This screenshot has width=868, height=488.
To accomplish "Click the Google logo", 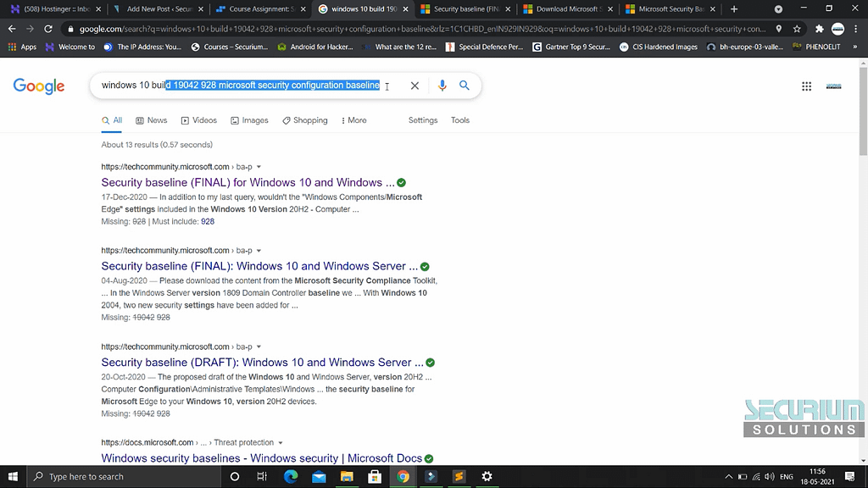I will pyautogui.click(x=39, y=86).
